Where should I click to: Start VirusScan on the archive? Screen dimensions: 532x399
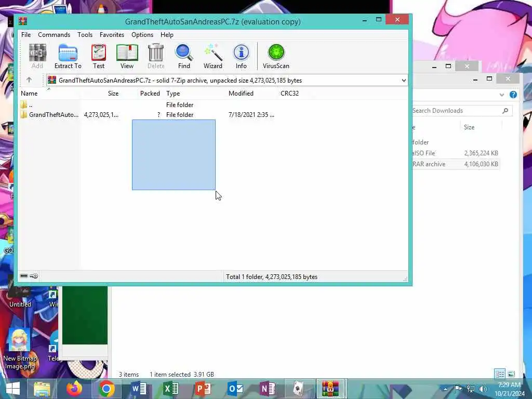(276, 56)
